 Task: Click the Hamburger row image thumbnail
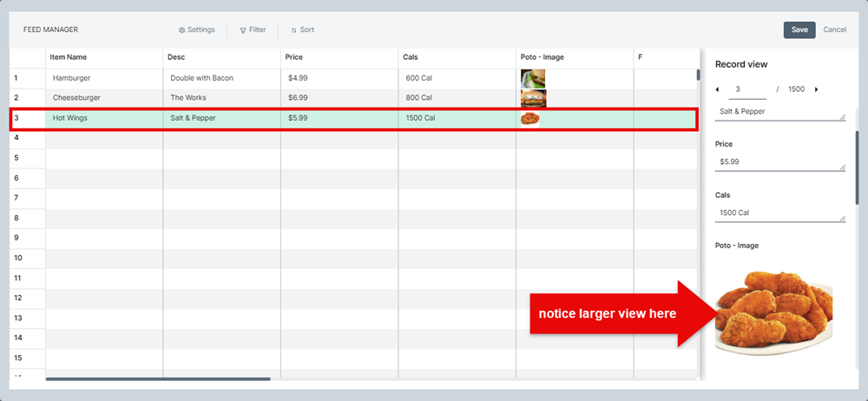[533, 79]
